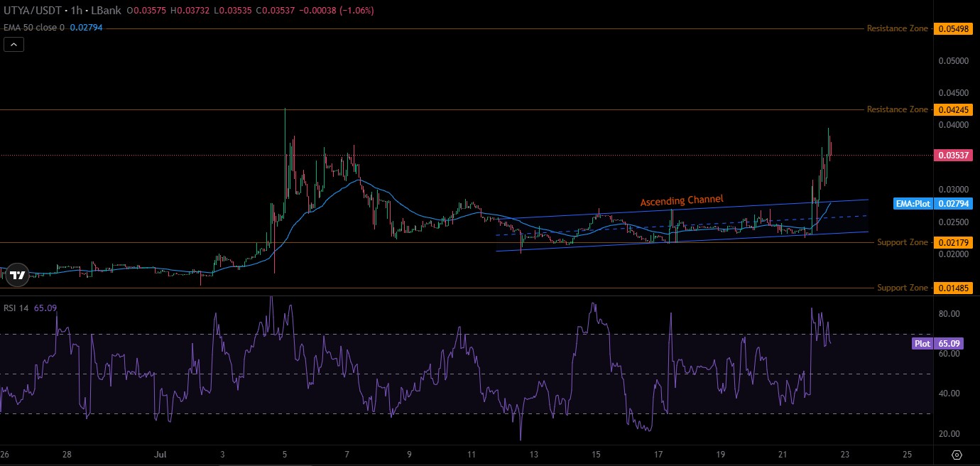980x466 pixels.
Task: Select the 0.05498 resistance price label
Action: pos(954,28)
